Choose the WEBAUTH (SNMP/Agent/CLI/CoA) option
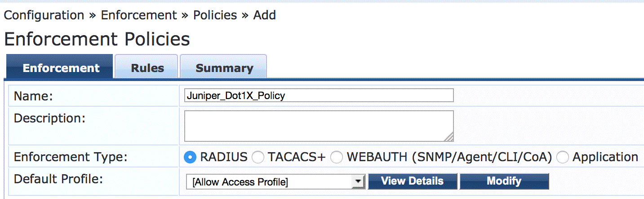 tap(337, 157)
